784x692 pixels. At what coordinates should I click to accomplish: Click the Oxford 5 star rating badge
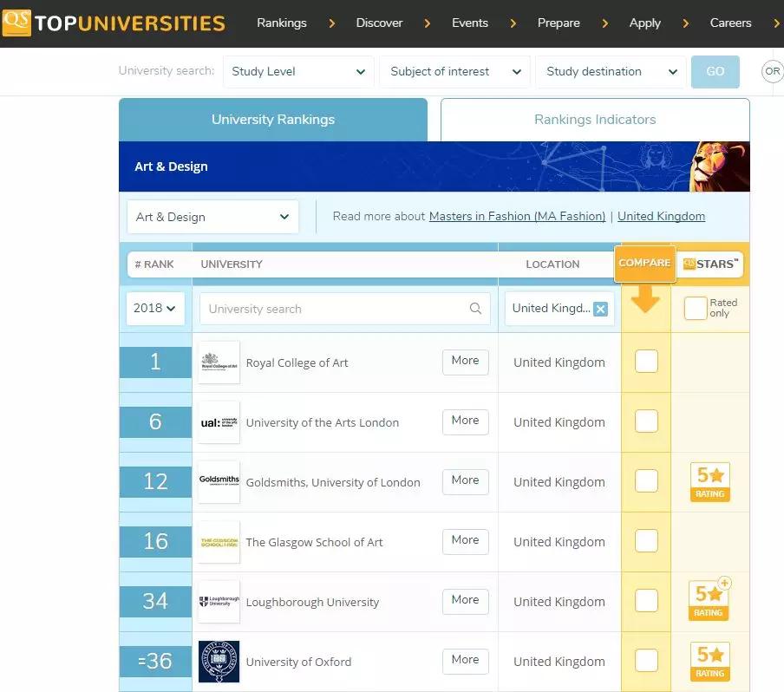point(710,662)
